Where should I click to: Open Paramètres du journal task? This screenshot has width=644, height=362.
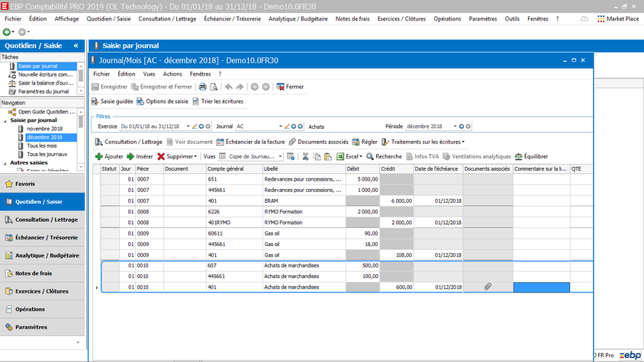click(43, 91)
